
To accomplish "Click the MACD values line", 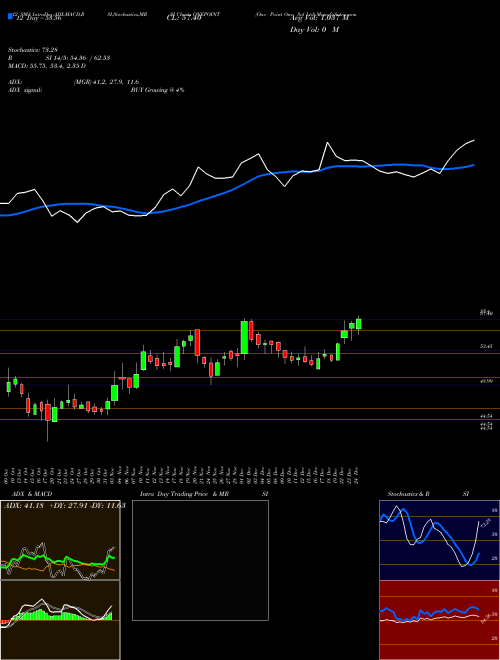I will click(47, 66).
